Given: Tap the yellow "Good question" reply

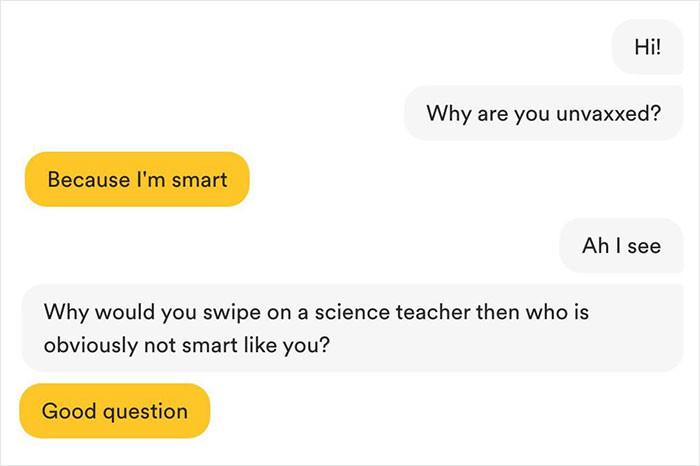Looking at the screenshot, I should pyautogui.click(x=114, y=411).
